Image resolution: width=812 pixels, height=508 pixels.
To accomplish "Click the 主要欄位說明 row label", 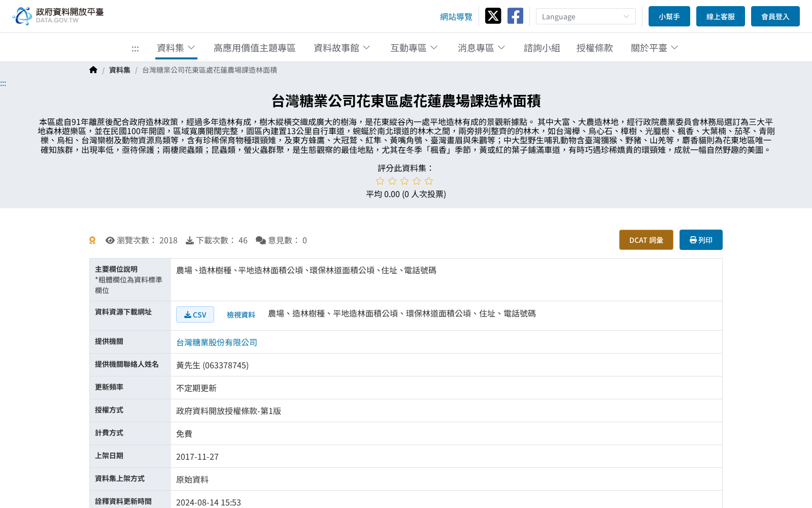I will (x=116, y=269).
